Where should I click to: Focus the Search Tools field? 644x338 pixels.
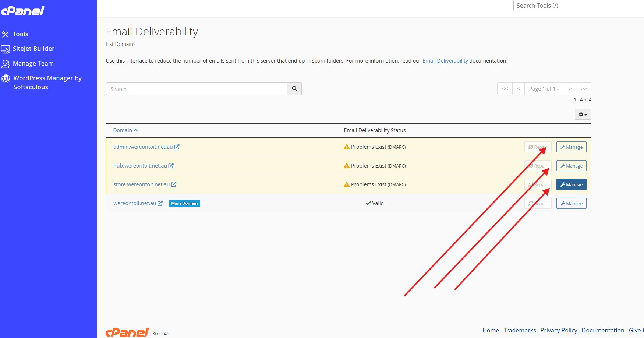pos(578,6)
